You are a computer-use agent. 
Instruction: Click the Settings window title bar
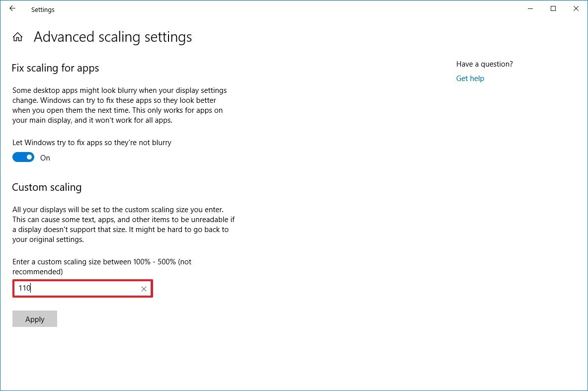pyautogui.click(x=249, y=8)
